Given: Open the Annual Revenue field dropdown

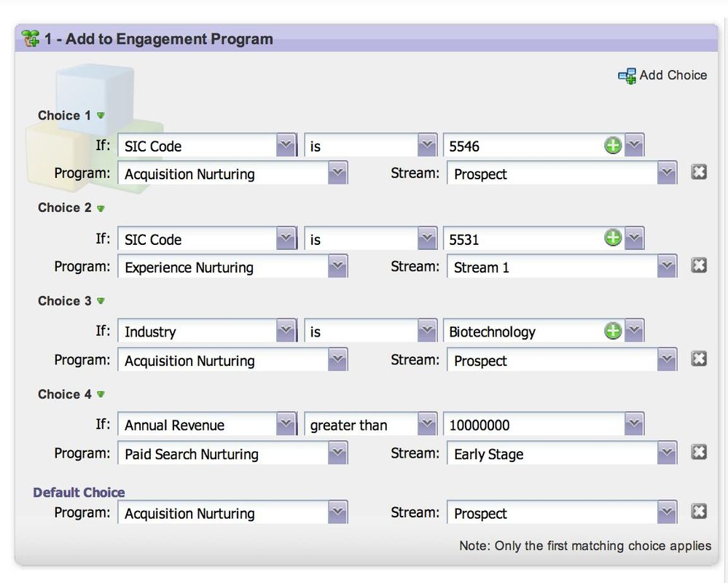Looking at the screenshot, I should click(286, 424).
